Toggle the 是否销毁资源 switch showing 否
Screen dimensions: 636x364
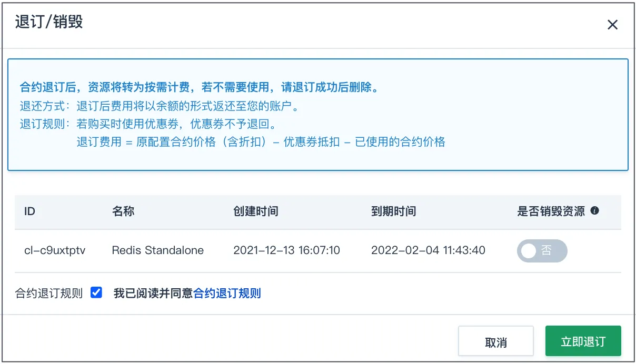pos(542,251)
